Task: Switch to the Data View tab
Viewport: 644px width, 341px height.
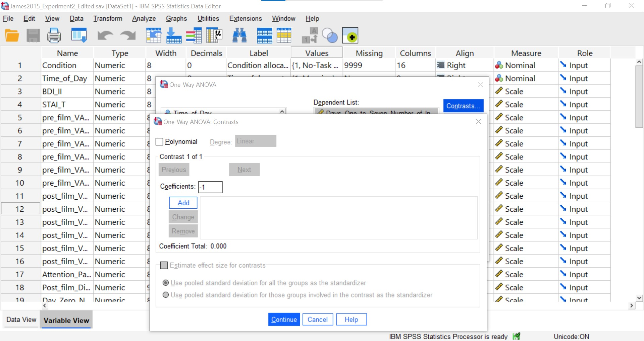Action: pos(21,320)
